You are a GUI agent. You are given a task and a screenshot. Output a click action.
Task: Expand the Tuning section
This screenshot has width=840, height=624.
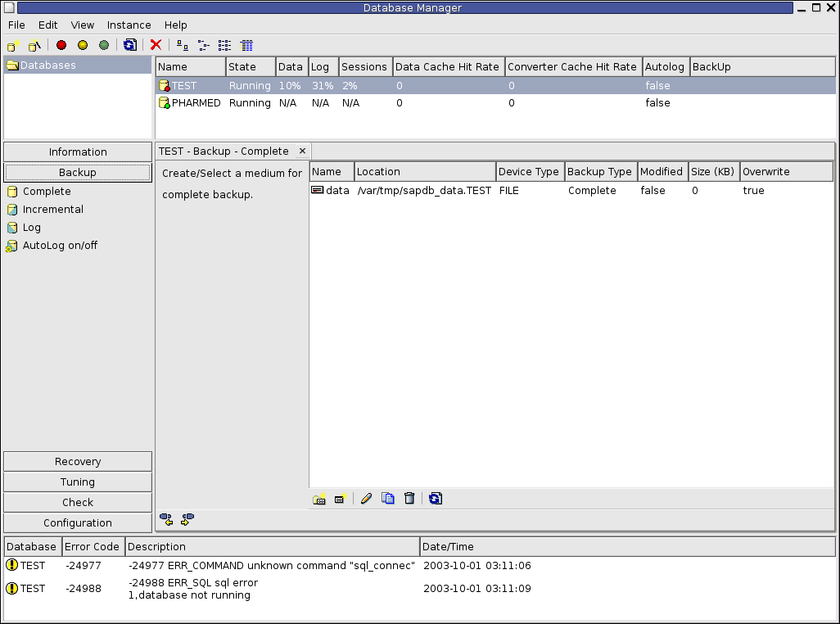pos(78,482)
